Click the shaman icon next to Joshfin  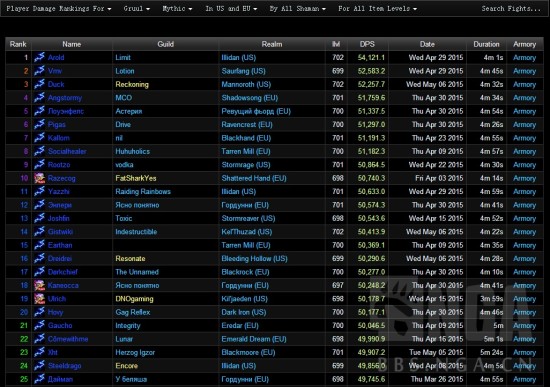40,218
